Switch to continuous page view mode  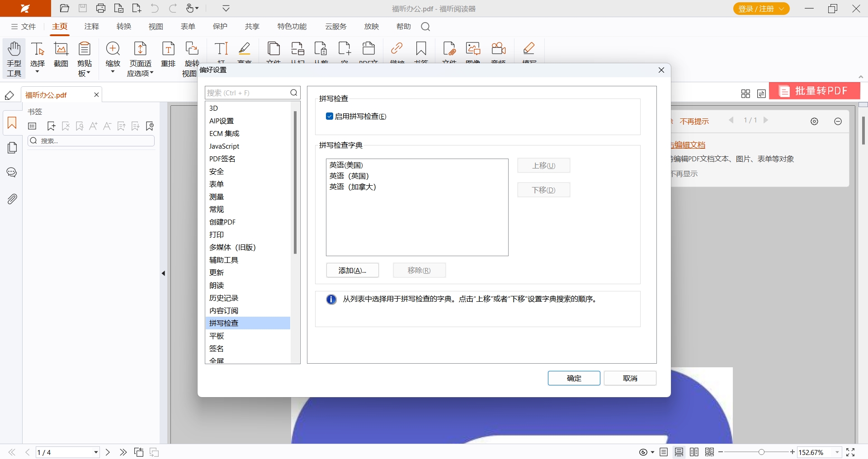(x=679, y=452)
